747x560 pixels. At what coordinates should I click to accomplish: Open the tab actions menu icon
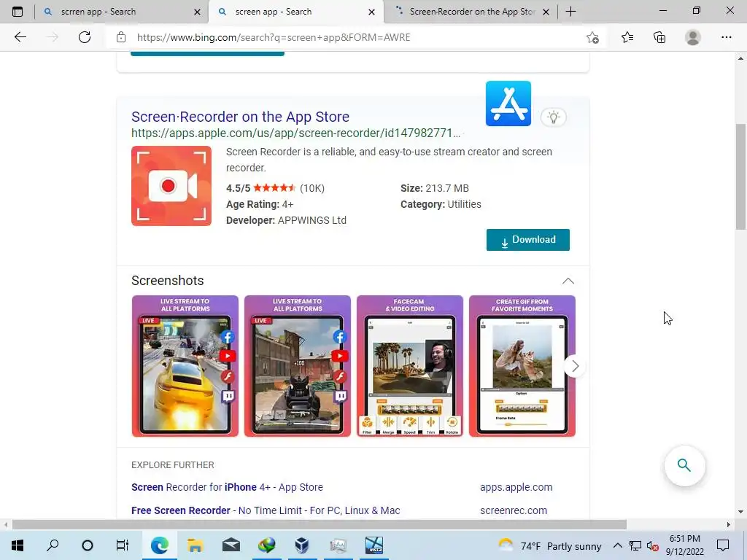pyautogui.click(x=18, y=12)
